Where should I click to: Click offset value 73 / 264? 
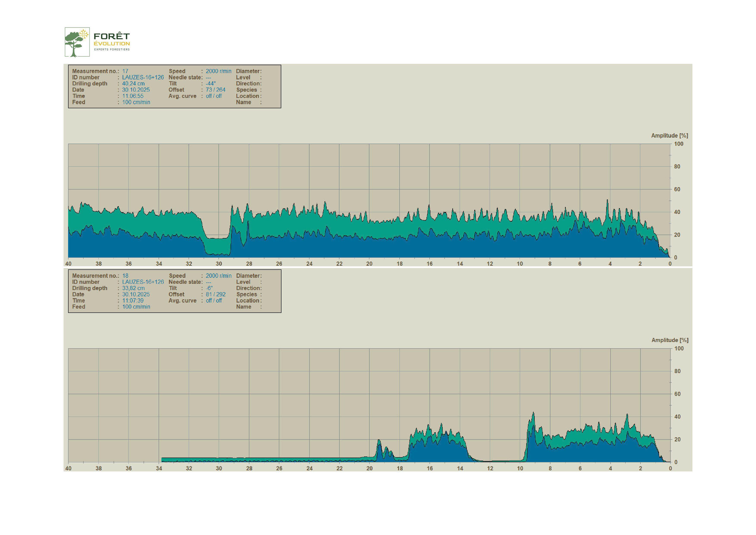click(215, 90)
